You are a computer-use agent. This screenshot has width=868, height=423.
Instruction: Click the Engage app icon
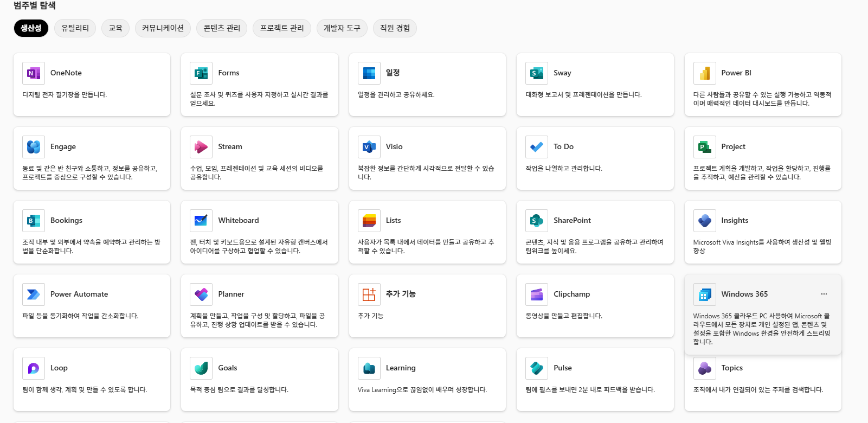pos(34,146)
